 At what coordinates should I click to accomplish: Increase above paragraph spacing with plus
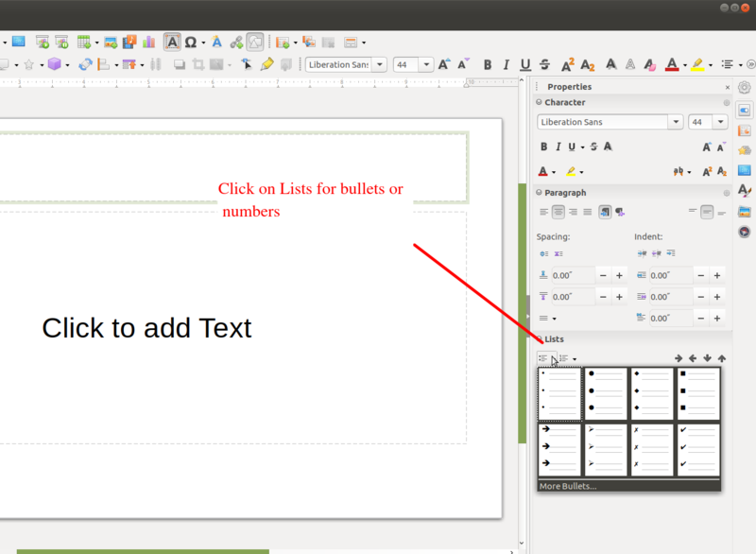point(619,275)
